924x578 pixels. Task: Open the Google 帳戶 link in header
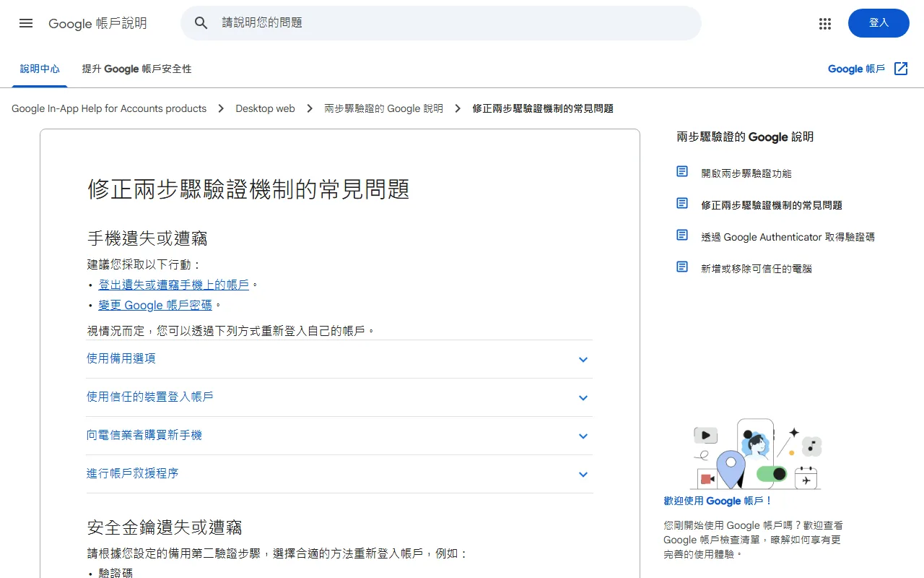tap(856, 69)
